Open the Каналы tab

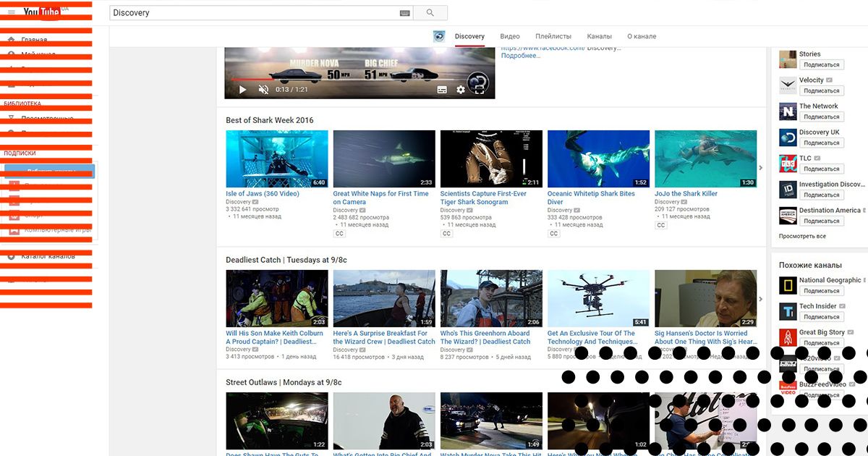[x=600, y=36]
